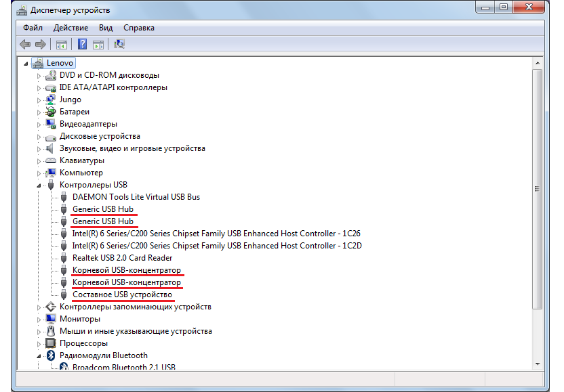Click the show/hide console tree toolbar icon
The image size is (564, 392).
coord(62,45)
